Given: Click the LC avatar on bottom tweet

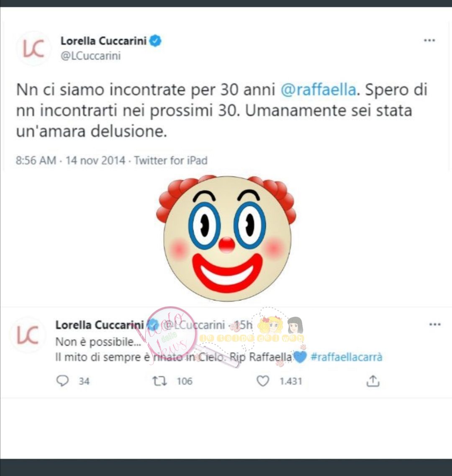Looking at the screenshot, I should coord(28,335).
